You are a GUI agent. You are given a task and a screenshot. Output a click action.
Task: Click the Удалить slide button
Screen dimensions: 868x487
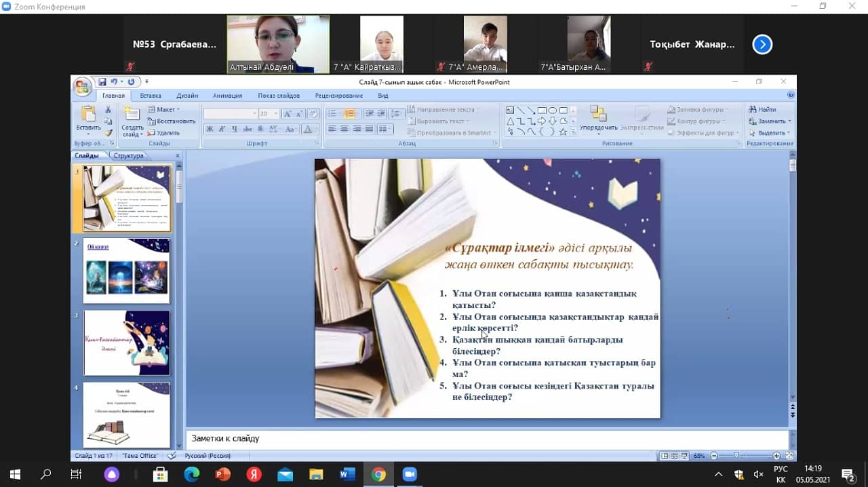coord(164,133)
